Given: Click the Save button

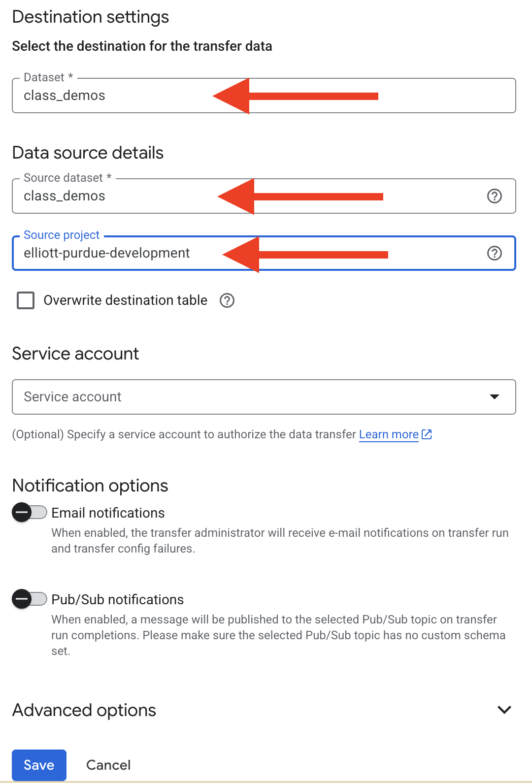Looking at the screenshot, I should pyautogui.click(x=39, y=765).
